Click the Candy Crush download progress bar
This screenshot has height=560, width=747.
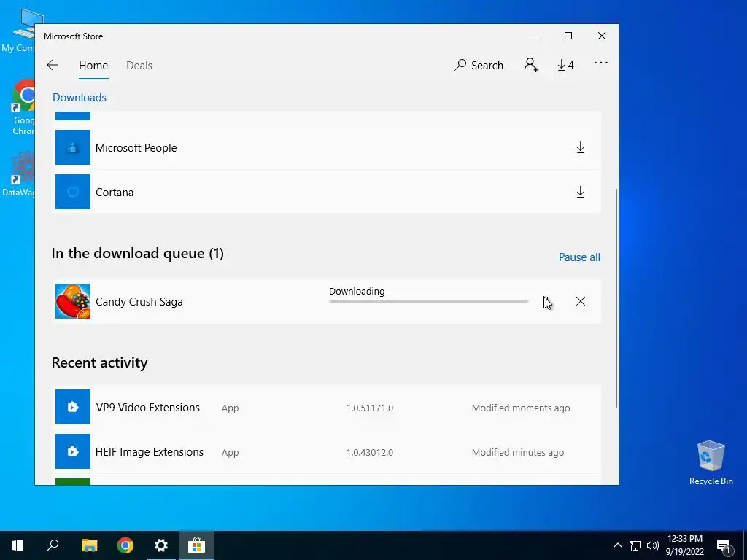tap(429, 301)
